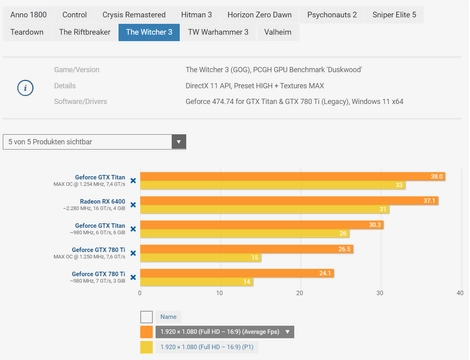Click the Radeon RX 6400 label

pos(102,201)
